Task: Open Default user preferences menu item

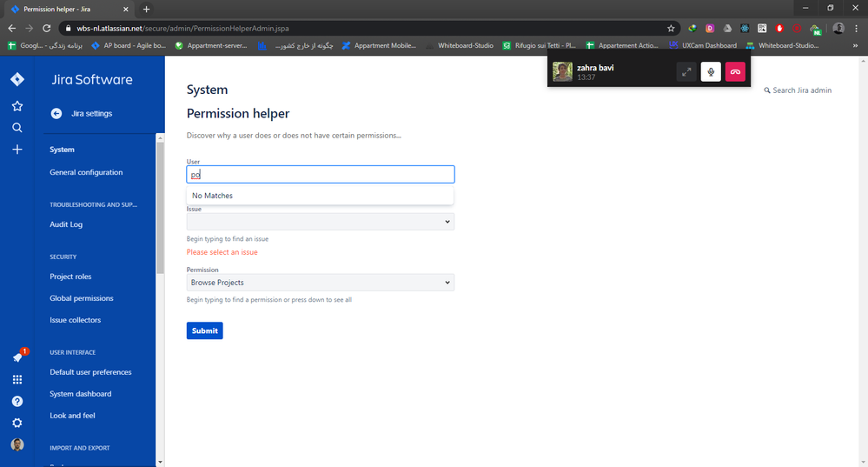Action: (x=90, y=371)
